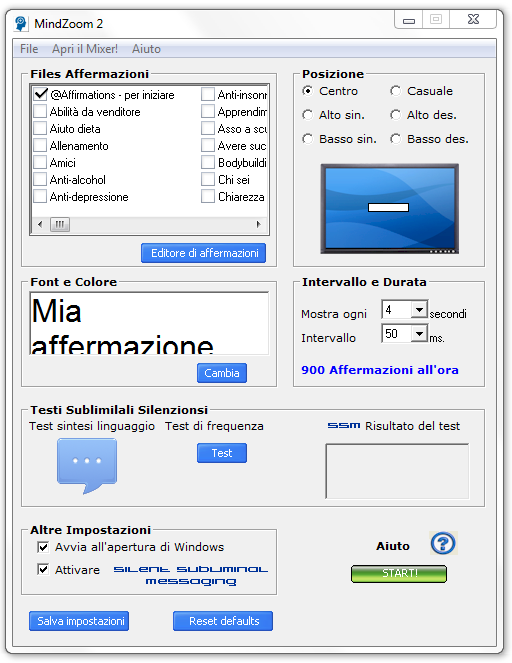
Task: Click the bold 'Aiuto' label near START
Action: coord(393,546)
